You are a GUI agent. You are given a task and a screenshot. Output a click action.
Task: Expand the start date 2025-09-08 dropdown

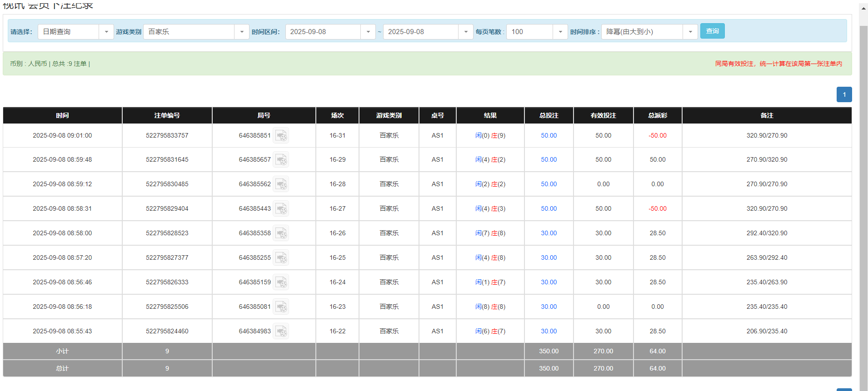pos(368,32)
